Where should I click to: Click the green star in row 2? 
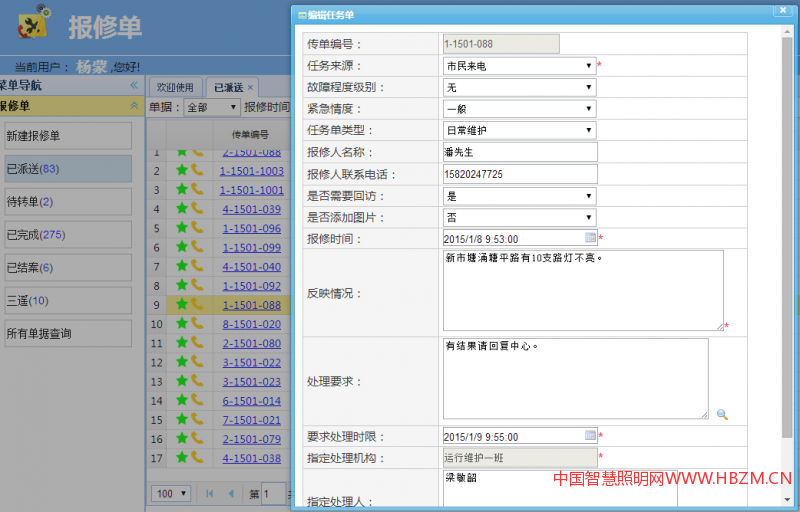point(182,170)
